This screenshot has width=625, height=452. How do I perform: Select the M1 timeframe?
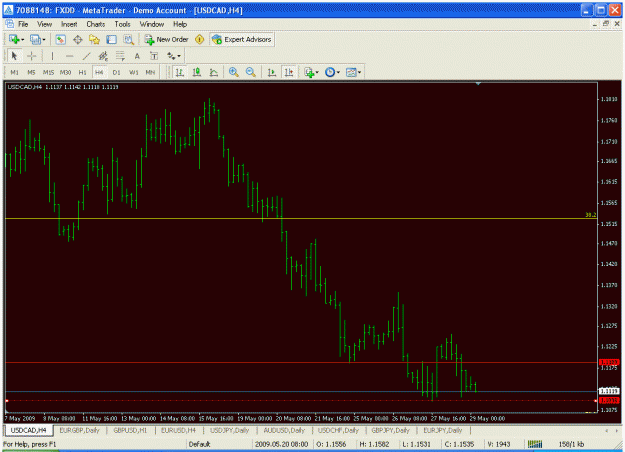tap(14, 72)
